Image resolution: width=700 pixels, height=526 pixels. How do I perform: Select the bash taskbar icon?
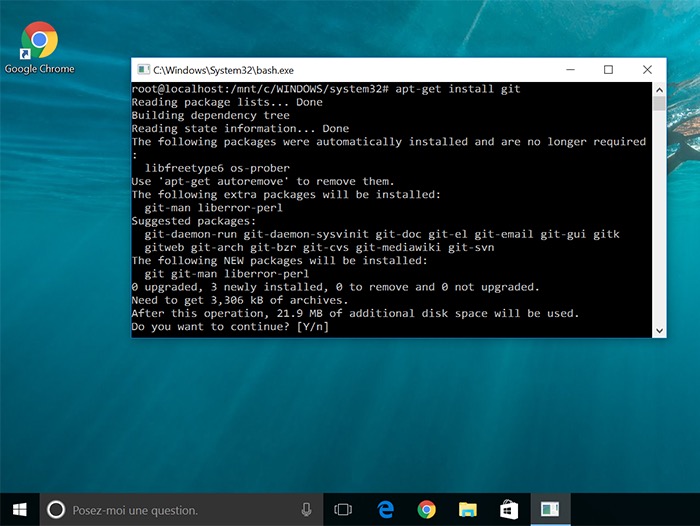coord(550,510)
